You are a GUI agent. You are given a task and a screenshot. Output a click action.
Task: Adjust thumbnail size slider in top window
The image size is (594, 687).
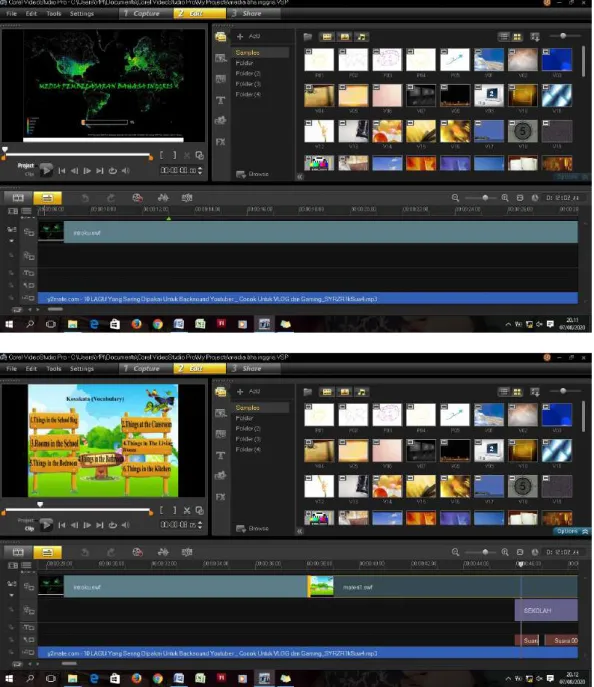565,35
